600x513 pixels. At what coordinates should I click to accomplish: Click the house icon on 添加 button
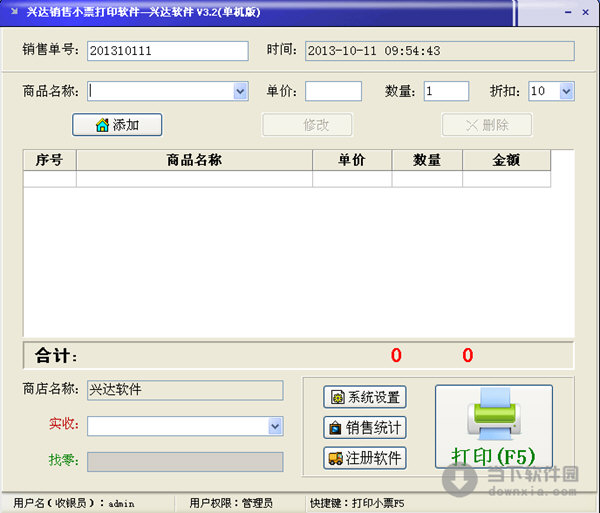(x=102, y=125)
